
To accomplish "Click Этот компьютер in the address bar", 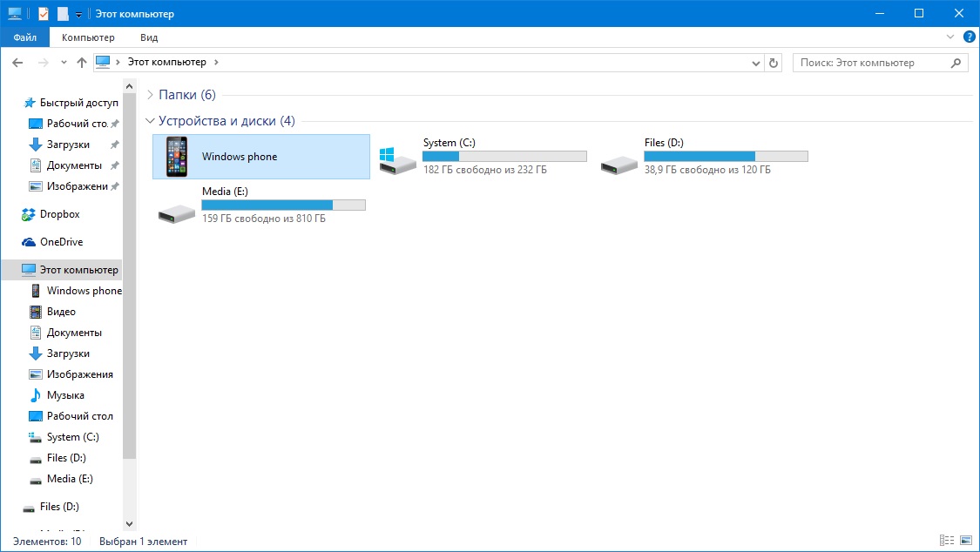I will tap(167, 62).
